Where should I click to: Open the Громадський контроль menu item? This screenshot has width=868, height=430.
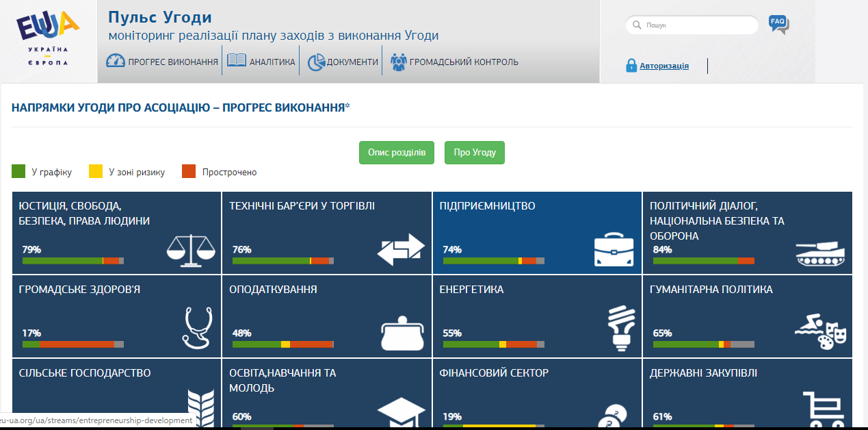click(x=454, y=62)
